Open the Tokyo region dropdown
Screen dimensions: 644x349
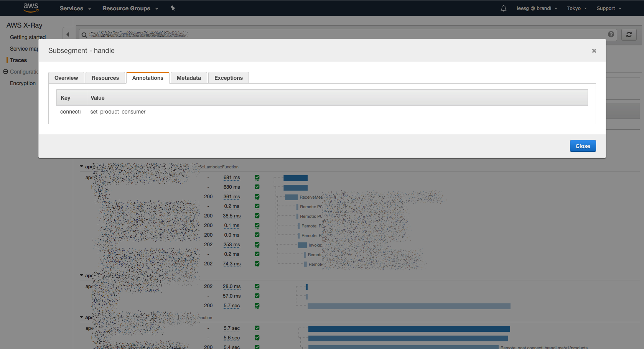(576, 8)
